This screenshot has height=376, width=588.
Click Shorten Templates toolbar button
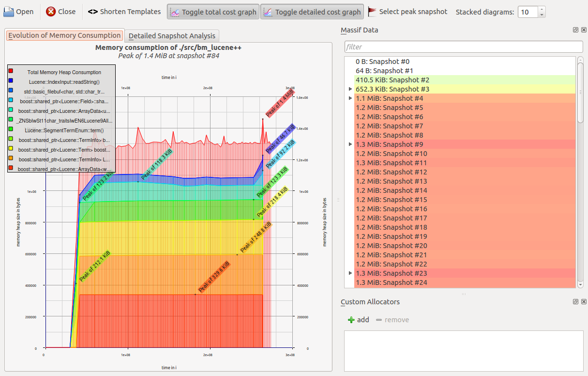coord(124,12)
